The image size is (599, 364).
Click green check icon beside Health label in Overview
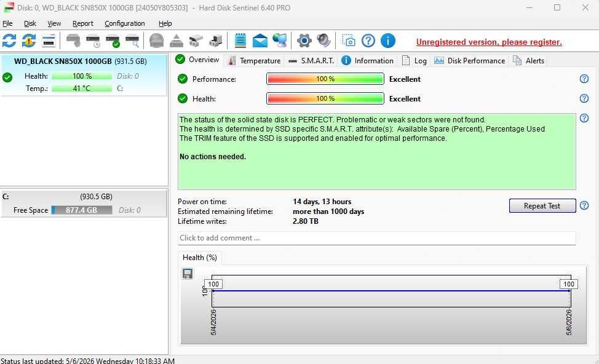pyautogui.click(x=183, y=98)
